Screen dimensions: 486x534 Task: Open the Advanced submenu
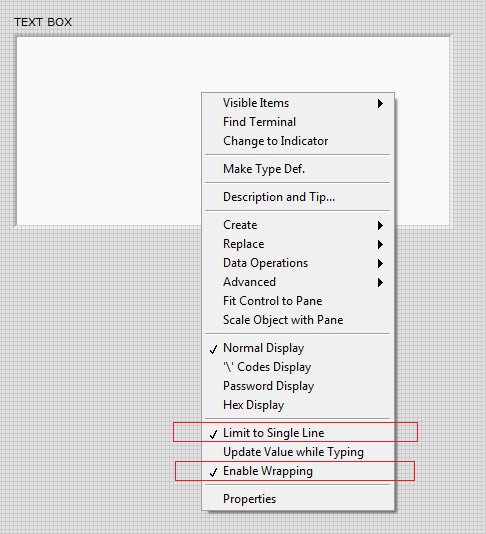[x=298, y=282]
